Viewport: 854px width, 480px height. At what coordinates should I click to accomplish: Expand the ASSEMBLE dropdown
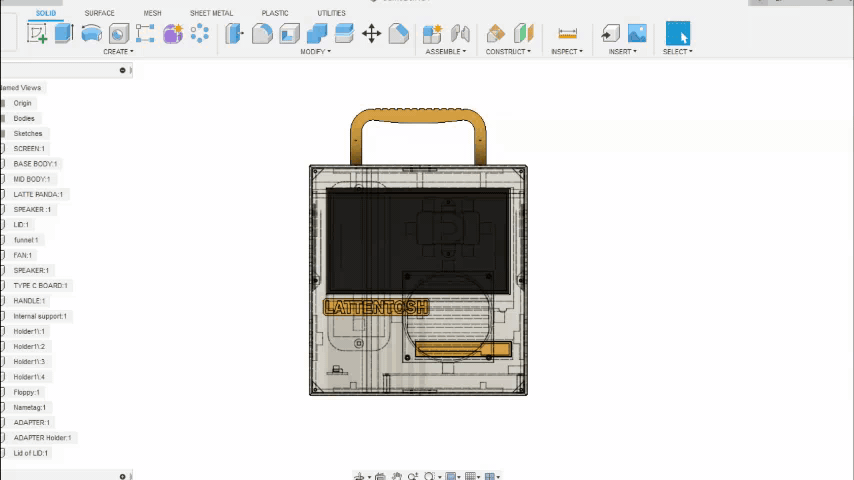tap(446, 52)
